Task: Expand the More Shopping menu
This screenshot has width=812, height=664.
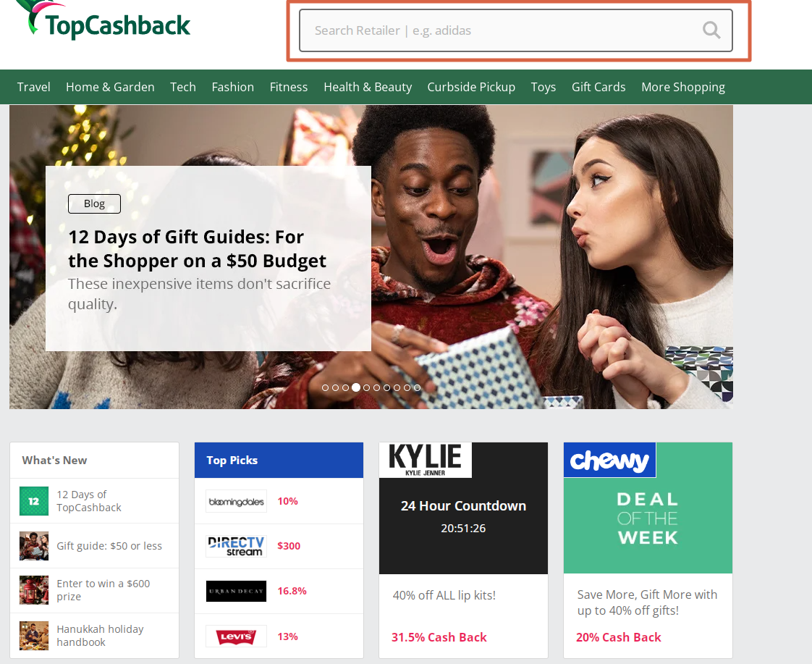Action: click(x=683, y=87)
